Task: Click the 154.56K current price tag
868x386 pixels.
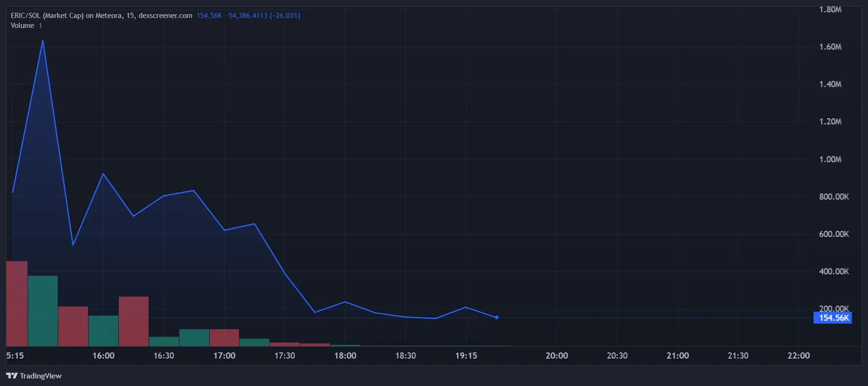Action: coord(833,318)
